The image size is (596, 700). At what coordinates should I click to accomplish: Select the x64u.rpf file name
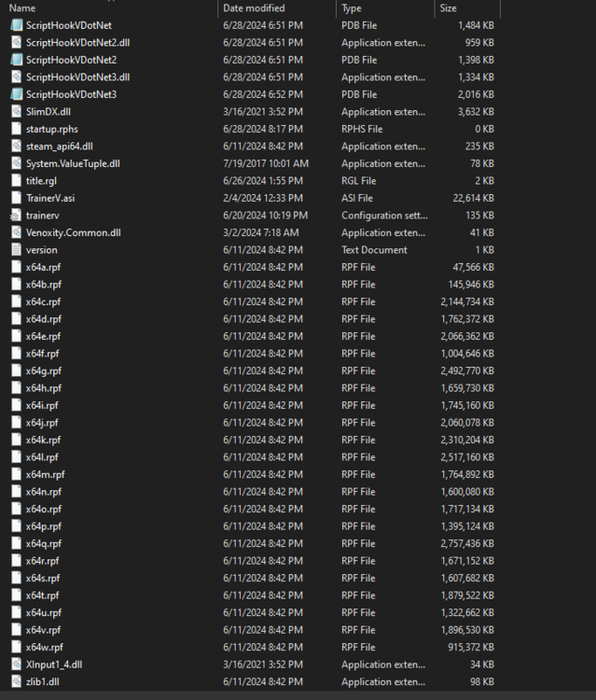pyautogui.click(x=44, y=613)
